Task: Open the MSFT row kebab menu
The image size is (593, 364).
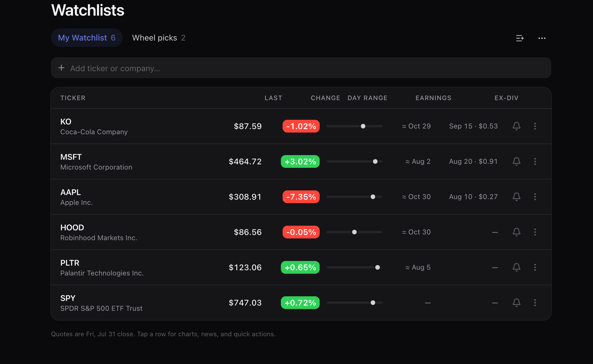Action: (535, 161)
